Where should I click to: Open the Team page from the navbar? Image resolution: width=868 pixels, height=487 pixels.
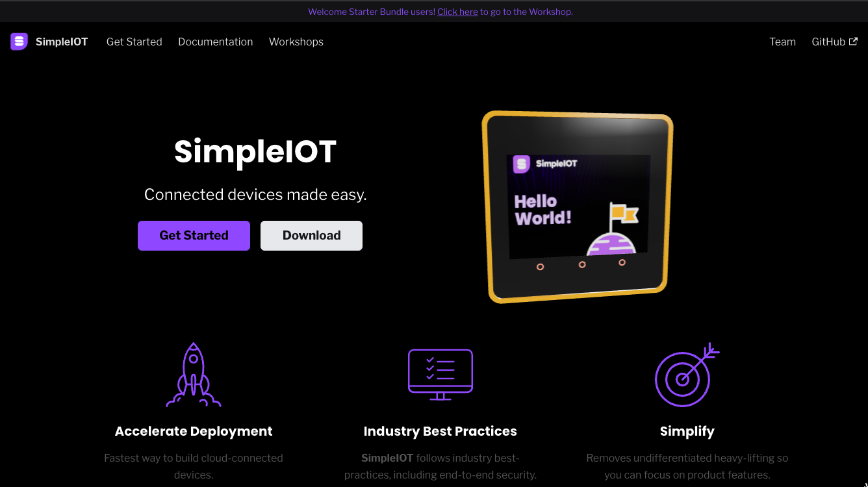pyautogui.click(x=782, y=42)
